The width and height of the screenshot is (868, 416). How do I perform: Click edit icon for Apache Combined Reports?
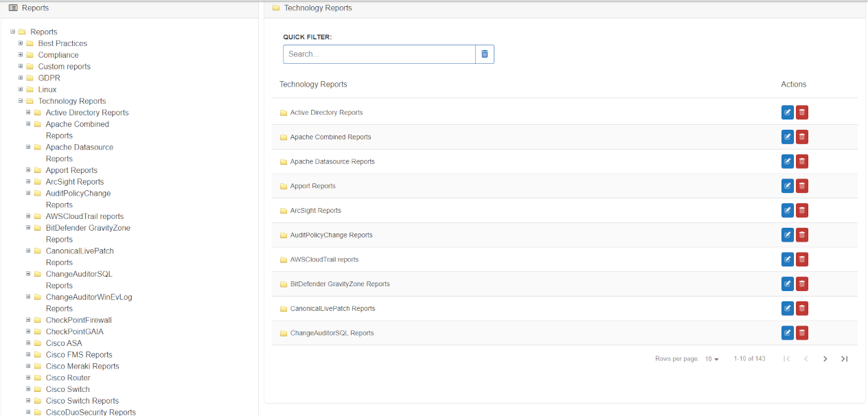[788, 137]
